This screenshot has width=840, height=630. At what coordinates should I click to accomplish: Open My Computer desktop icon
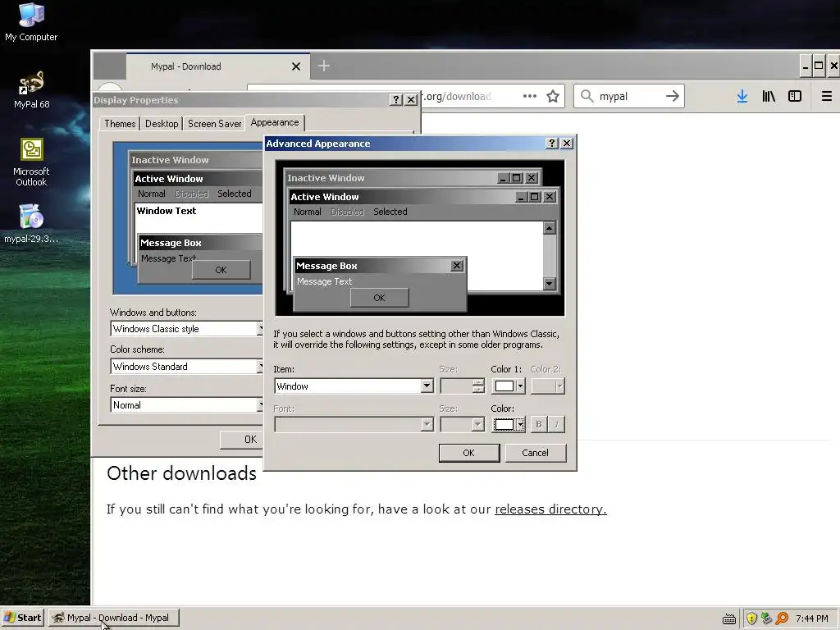click(31, 21)
